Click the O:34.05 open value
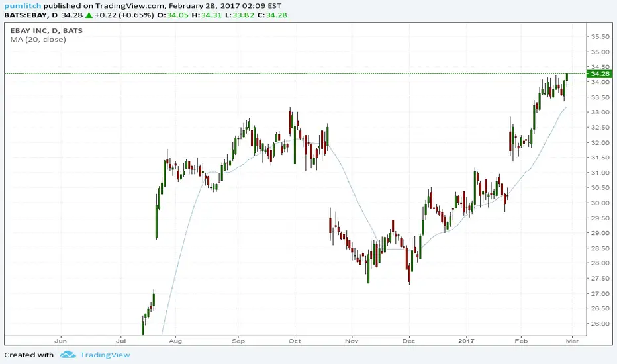The width and height of the screenshot is (617, 364). point(173,15)
